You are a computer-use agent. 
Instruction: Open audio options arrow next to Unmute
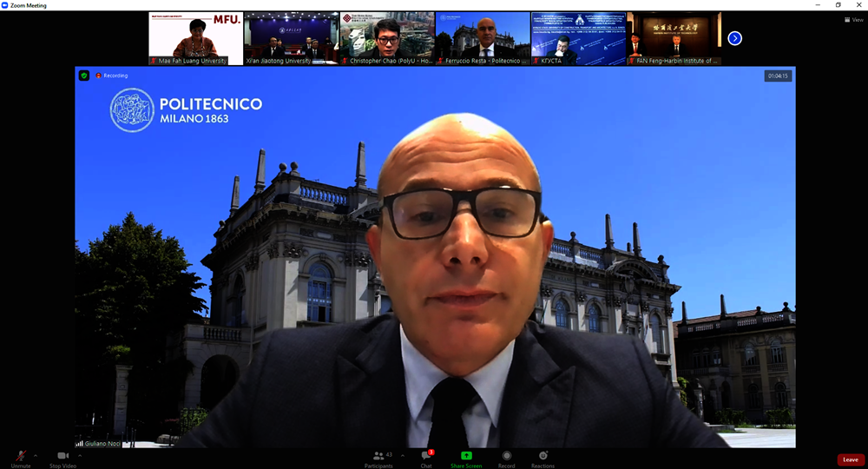[x=36, y=456]
